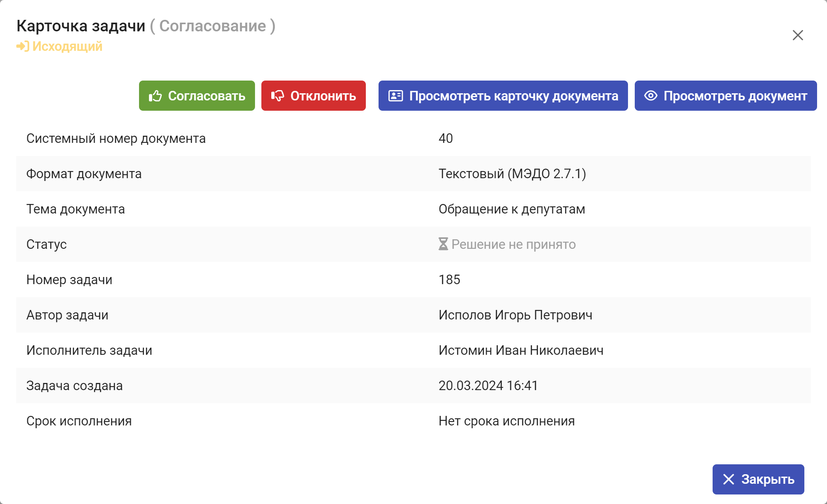Click the thumbs-down icon on Отклонить
The image size is (827, 504).
pyautogui.click(x=278, y=96)
